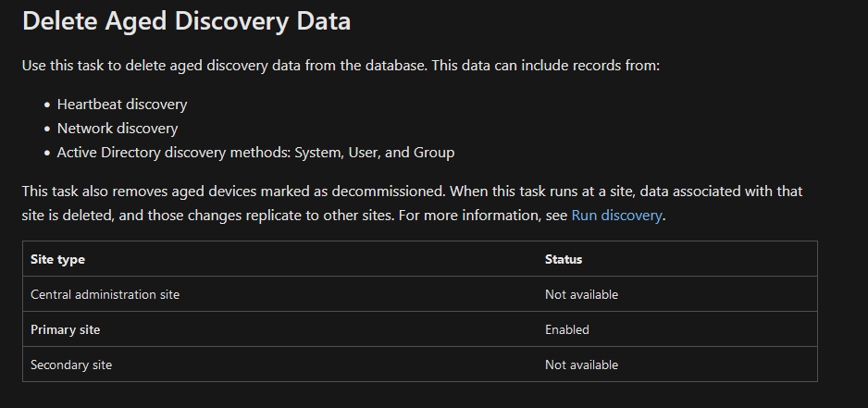Select the Network discovery list item
Image resolution: width=868 pixels, height=408 pixels.
pyautogui.click(x=118, y=128)
